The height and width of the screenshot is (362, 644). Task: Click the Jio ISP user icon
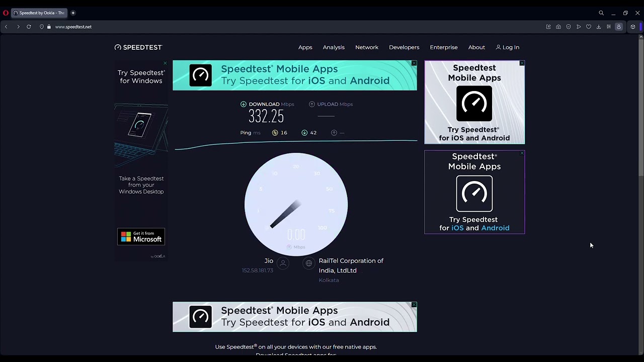(x=283, y=263)
